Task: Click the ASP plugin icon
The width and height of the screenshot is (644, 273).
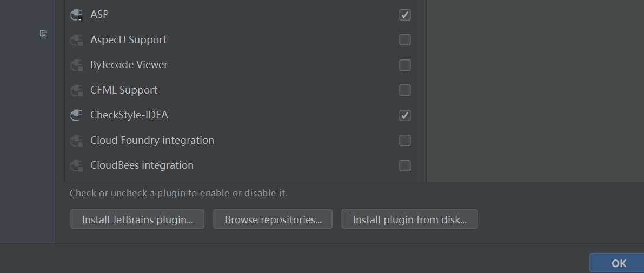Action: [x=76, y=15]
